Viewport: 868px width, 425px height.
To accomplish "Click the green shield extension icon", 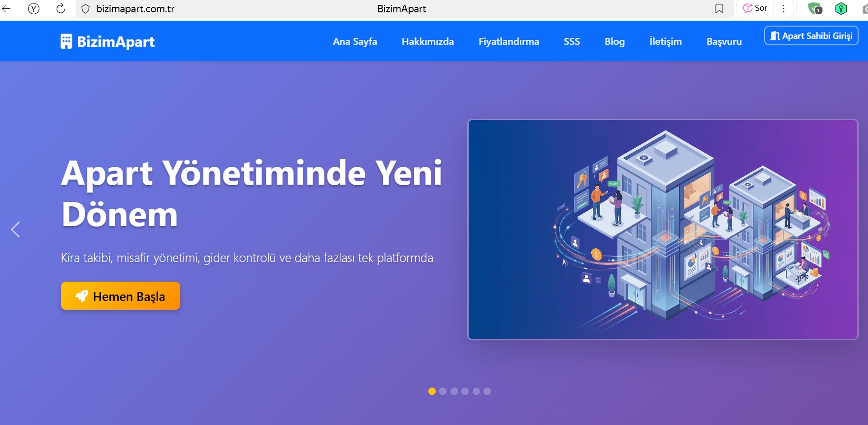I will (815, 8).
